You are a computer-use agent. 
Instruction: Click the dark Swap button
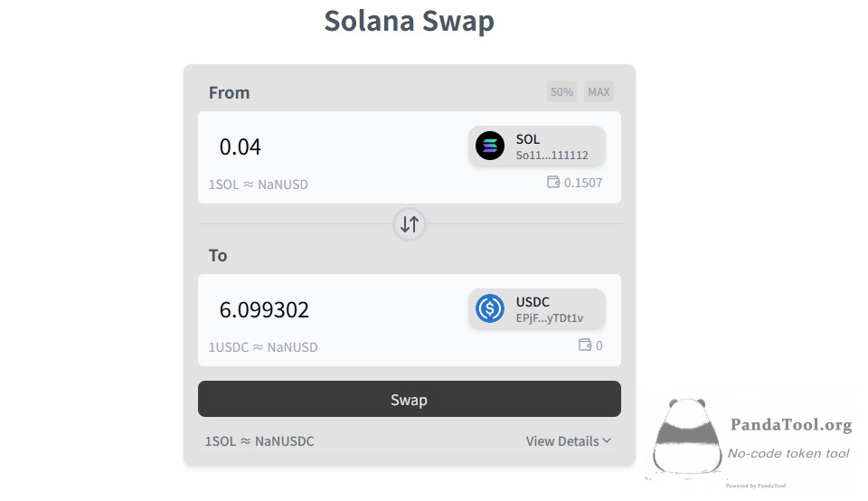click(409, 399)
